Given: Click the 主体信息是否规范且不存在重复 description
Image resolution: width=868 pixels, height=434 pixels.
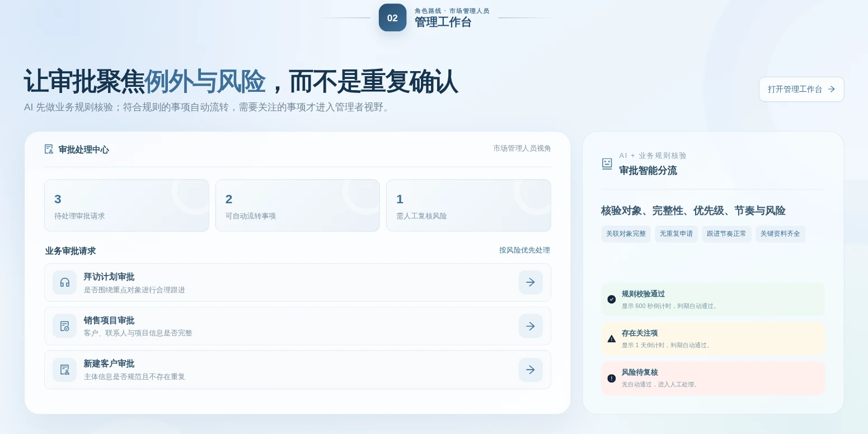Looking at the screenshot, I should coord(134,377).
